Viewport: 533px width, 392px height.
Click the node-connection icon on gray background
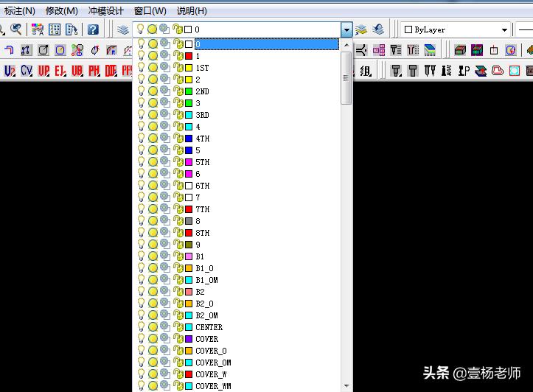27,50
